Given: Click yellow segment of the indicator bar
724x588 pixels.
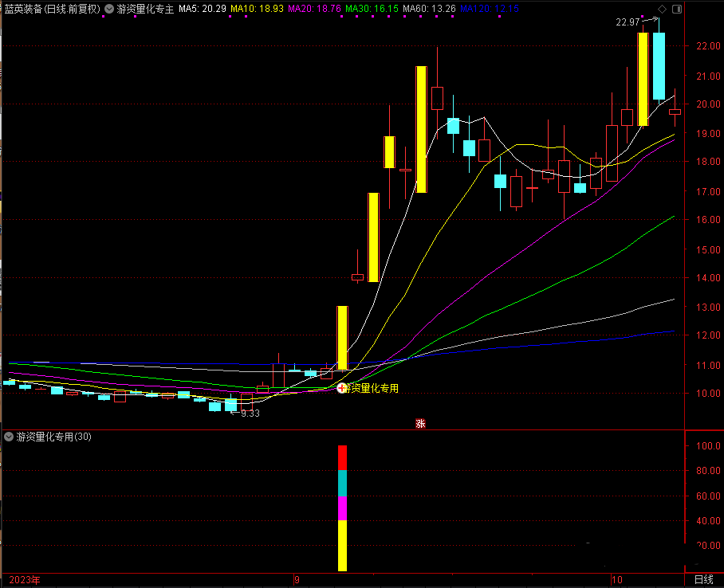Looking at the screenshot, I should [343, 545].
